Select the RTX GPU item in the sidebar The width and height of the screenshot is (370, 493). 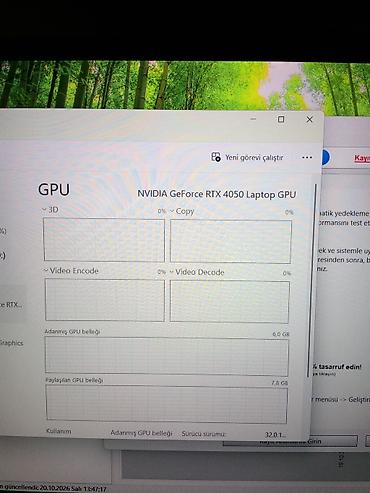(12, 304)
